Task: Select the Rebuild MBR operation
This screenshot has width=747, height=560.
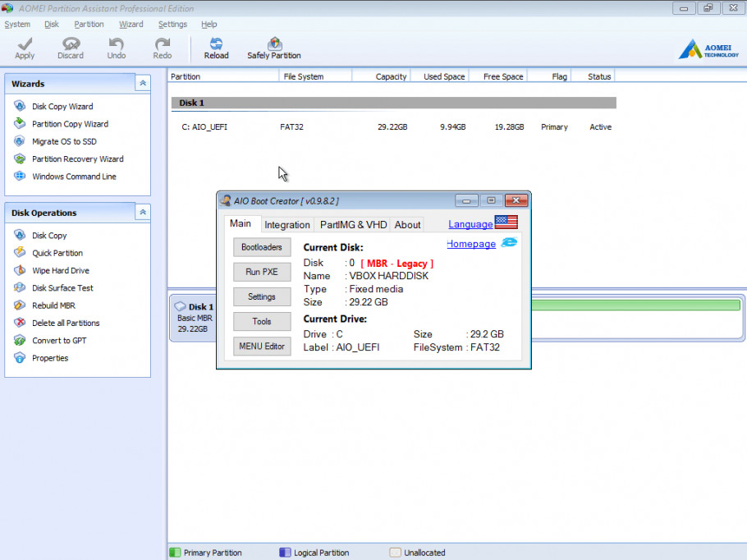Action: pyautogui.click(x=53, y=305)
